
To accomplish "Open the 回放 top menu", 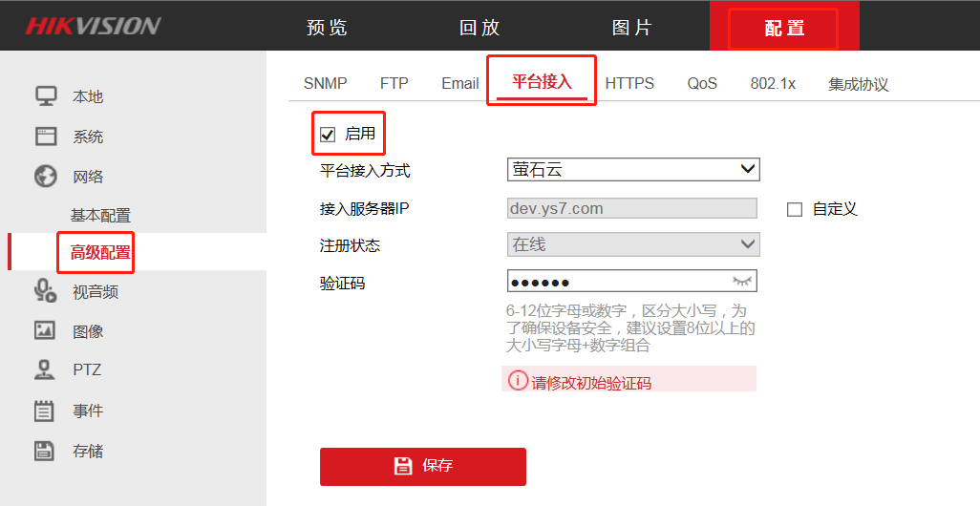I will point(479,28).
